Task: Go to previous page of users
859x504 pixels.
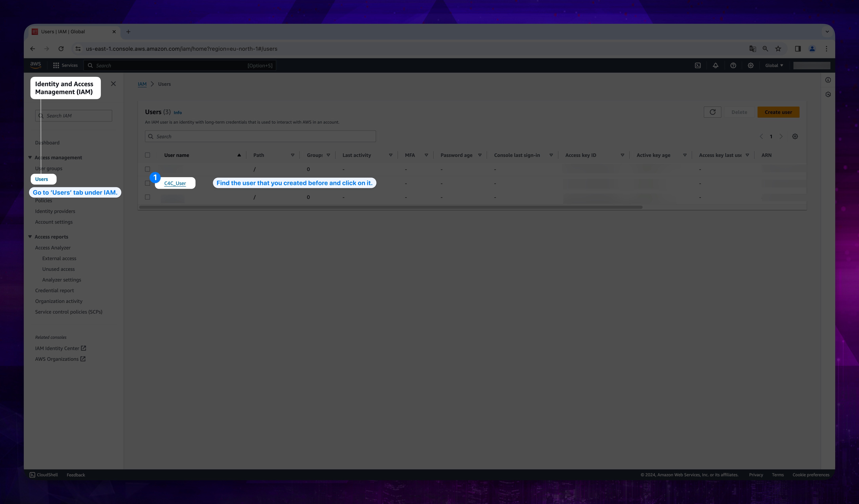Action: (761, 136)
